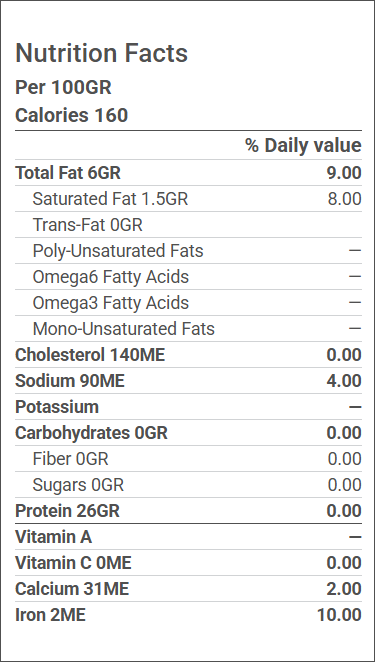The height and width of the screenshot is (662, 375).
Task: Select the Per 100GR serving text
Action: [x=63, y=88]
